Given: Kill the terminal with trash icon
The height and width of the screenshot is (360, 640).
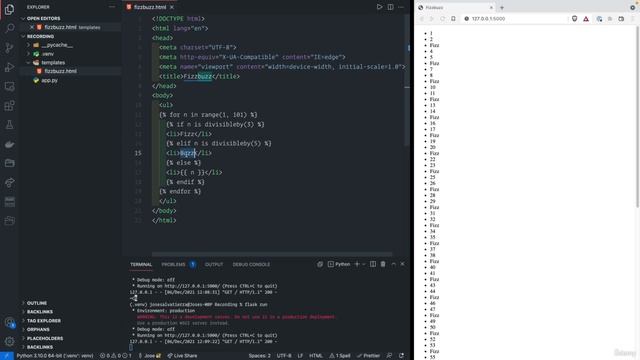Looking at the screenshot, I should click(x=383, y=264).
